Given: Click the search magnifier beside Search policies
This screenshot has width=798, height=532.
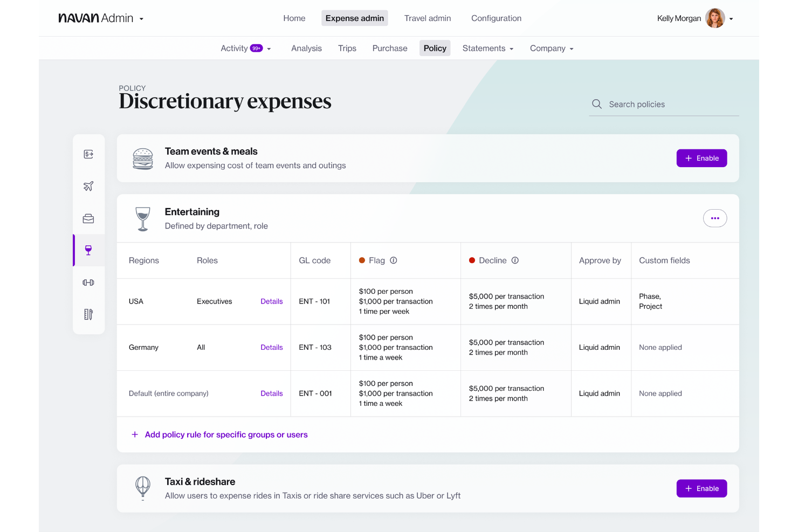Looking at the screenshot, I should pyautogui.click(x=597, y=104).
